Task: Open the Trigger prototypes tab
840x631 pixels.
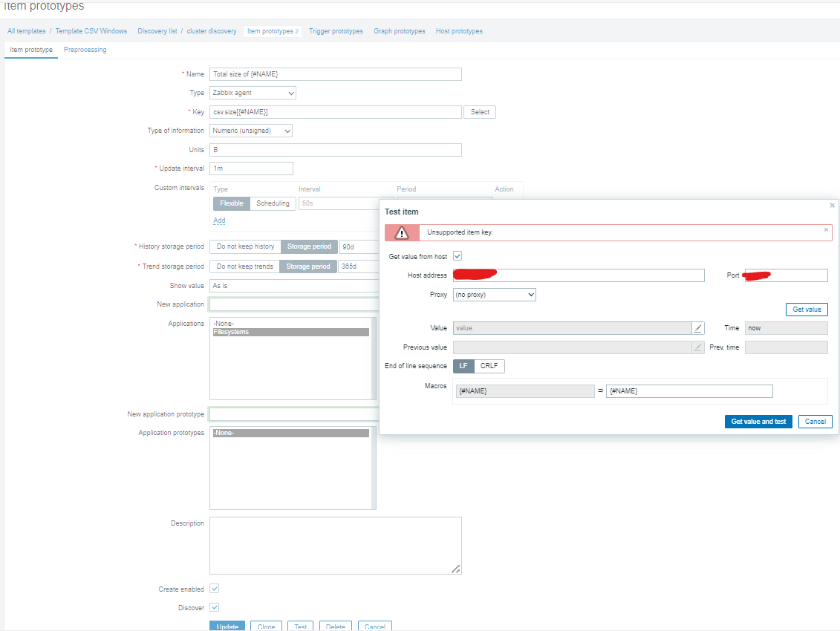Action: tap(336, 31)
